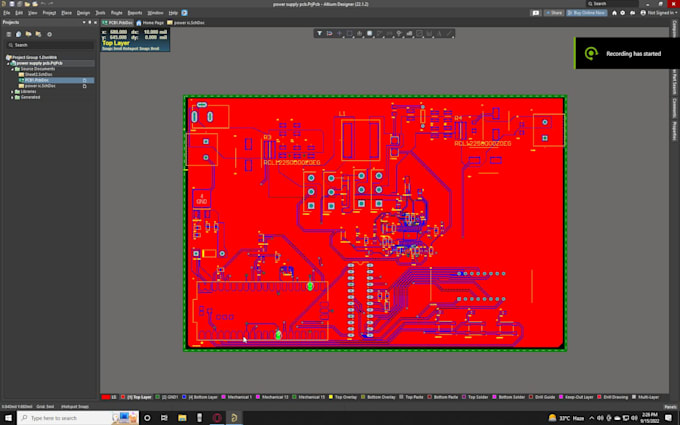This screenshot has width=680, height=425.
Task: Open the Windows Start menu
Action: (x=8, y=418)
